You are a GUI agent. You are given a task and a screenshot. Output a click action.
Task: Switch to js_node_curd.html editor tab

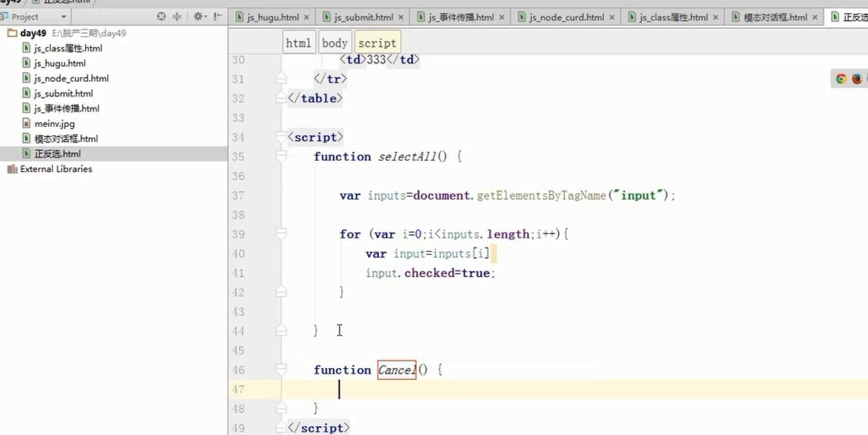[566, 17]
